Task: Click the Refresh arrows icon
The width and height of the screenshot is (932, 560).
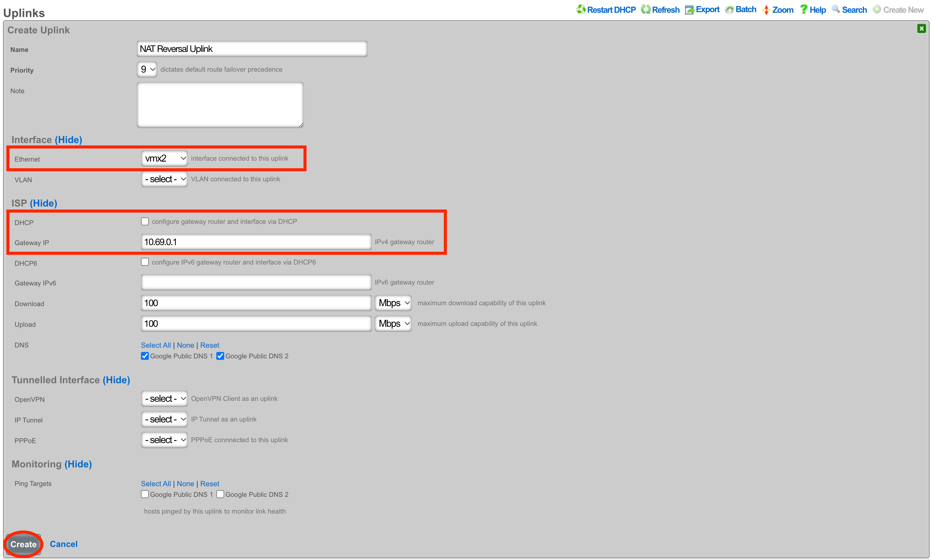Action: [x=646, y=9]
